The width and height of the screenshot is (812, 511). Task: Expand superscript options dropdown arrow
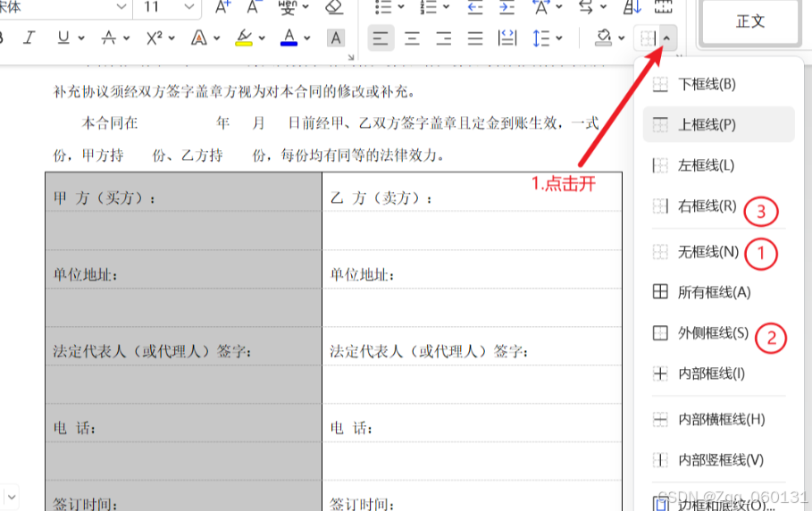click(172, 38)
